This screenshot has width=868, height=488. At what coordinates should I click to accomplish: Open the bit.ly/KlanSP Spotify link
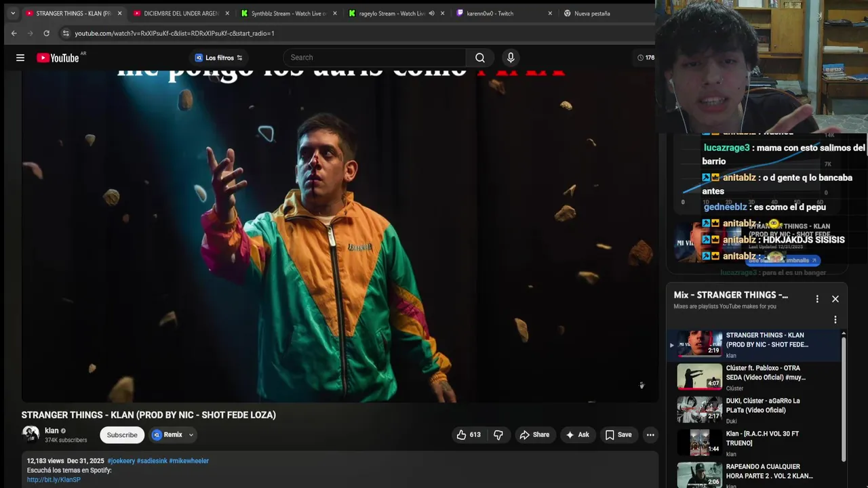click(x=54, y=480)
